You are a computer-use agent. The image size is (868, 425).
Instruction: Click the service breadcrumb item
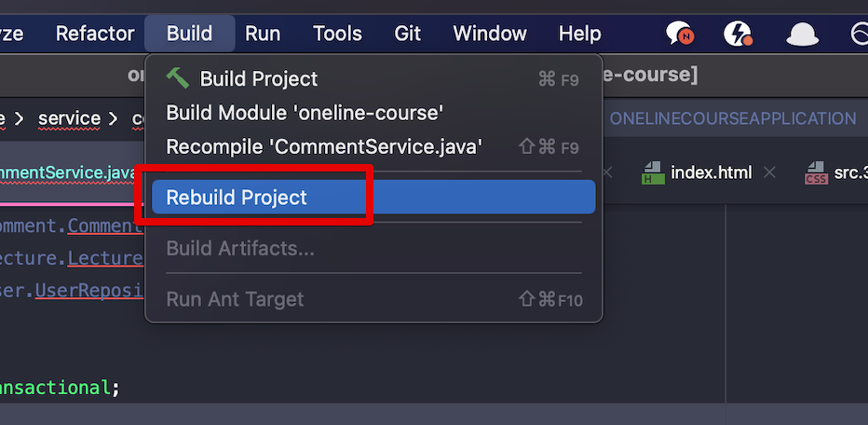(x=69, y=118)
